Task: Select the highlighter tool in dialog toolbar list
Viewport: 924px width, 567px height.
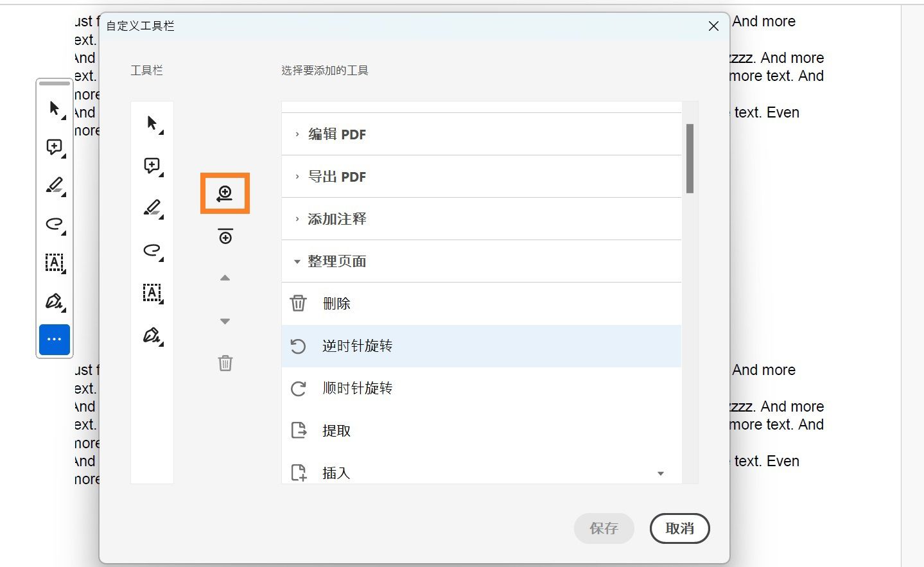Action: tap(152, 208)
